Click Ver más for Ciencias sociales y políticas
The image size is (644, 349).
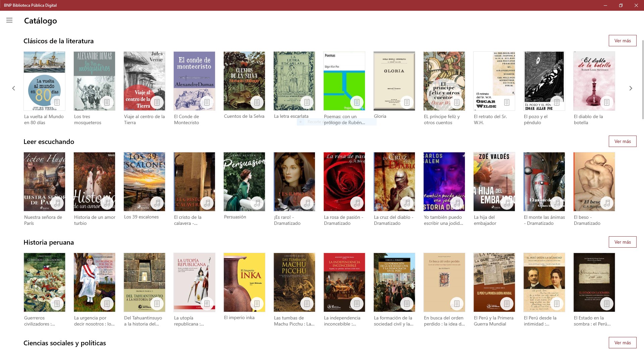(623, 343)
